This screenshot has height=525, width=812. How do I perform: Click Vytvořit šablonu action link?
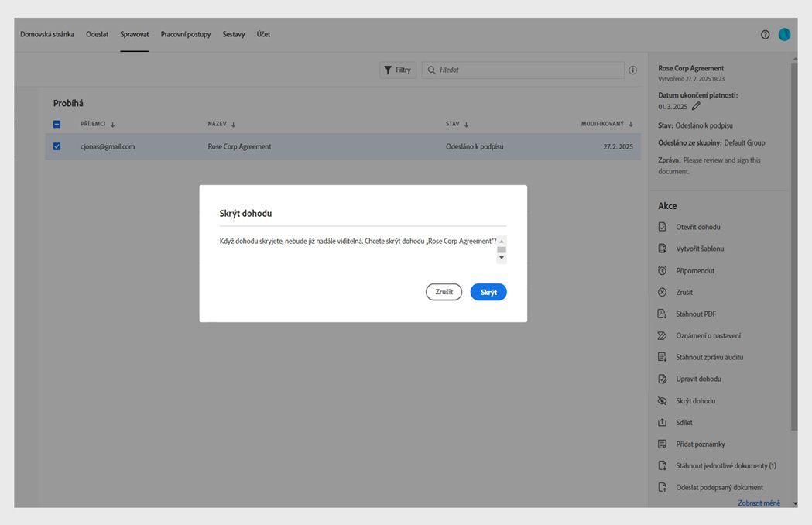pyautogui.click(x=700, y=249)
